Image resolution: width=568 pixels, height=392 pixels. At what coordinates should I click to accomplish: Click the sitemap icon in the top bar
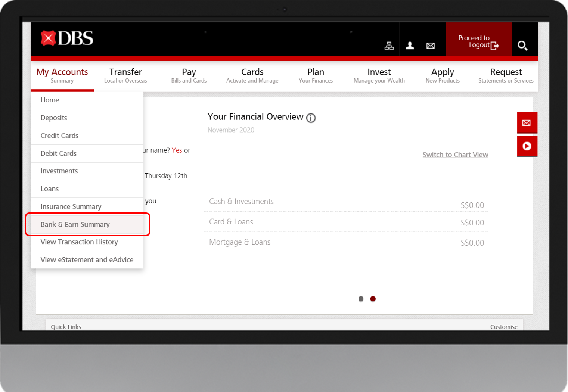point(389,45)
